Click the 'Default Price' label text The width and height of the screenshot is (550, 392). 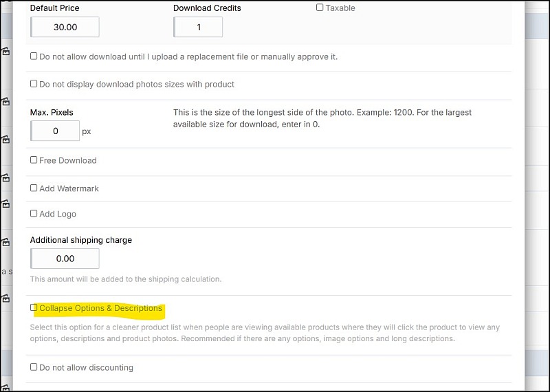tap(55, 8)
